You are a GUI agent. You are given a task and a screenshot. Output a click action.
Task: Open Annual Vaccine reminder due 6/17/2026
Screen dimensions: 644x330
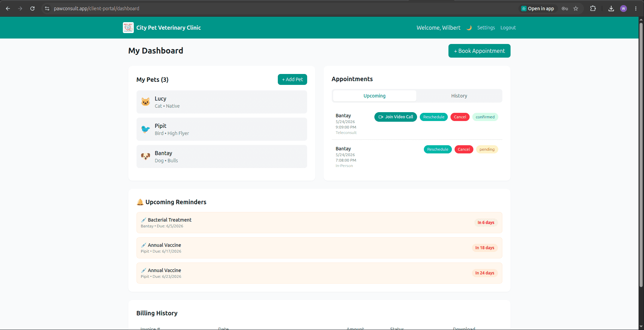(319, 248)
